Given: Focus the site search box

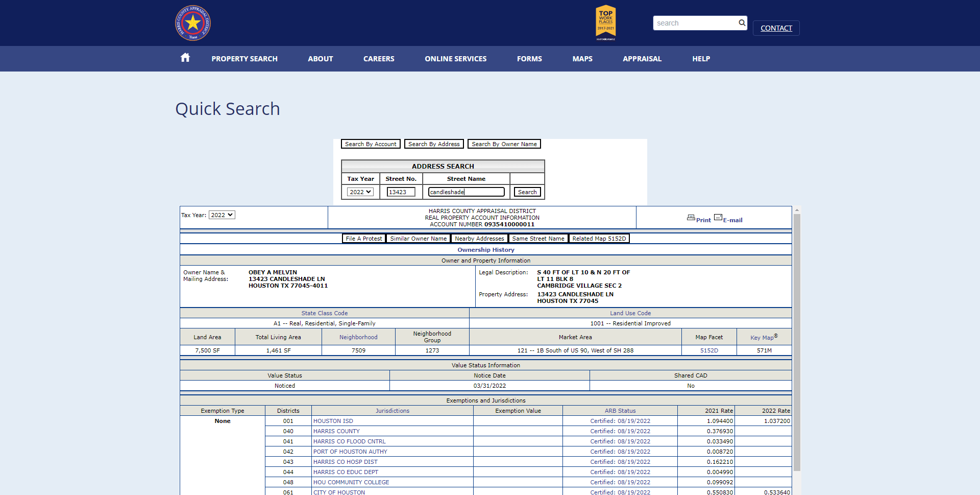Looking at the screenshot, I should [x=695, y=23].
